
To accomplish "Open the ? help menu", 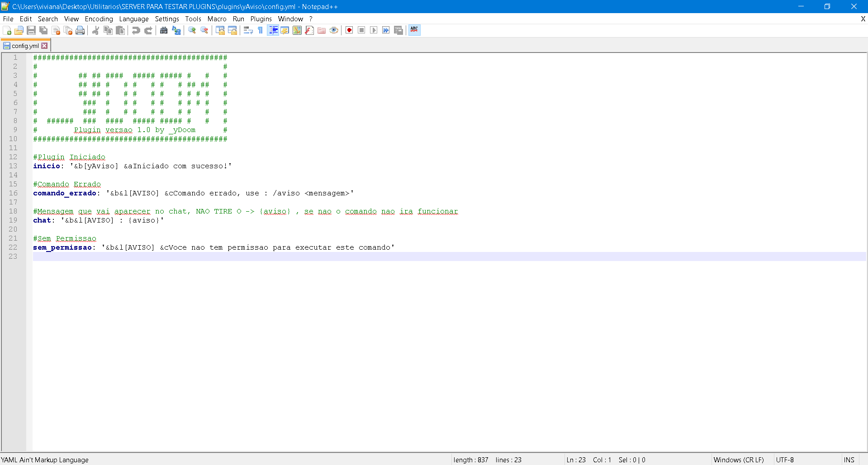I will pos(311,19).
